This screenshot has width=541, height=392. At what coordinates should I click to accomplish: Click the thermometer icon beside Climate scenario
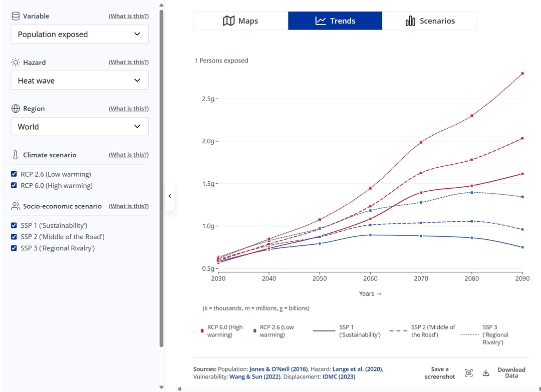pos(16,155)
